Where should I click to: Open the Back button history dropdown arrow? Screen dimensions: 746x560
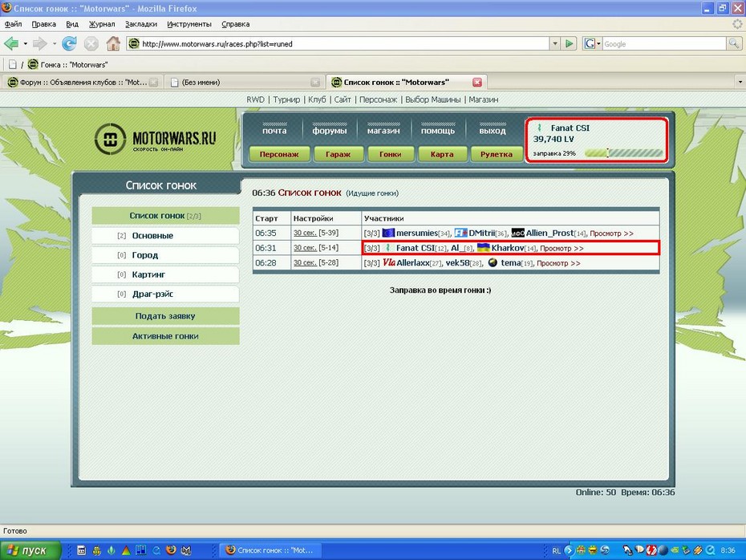click(25, 44)
